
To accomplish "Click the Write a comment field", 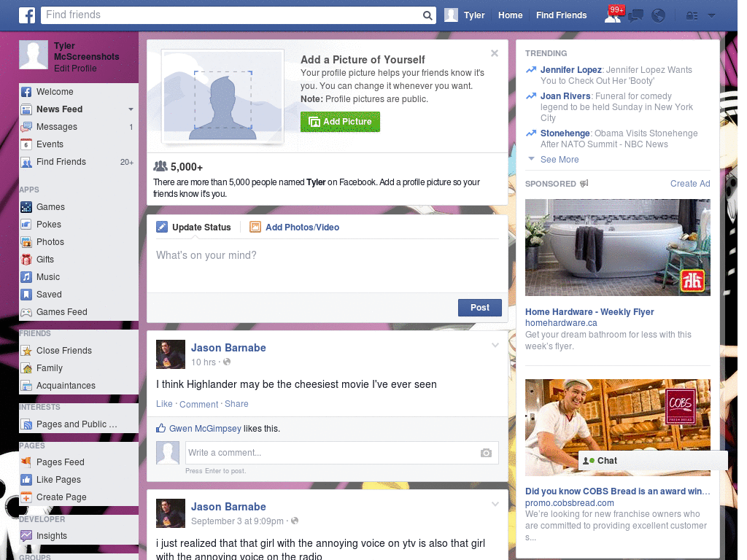I will (342, 453).
